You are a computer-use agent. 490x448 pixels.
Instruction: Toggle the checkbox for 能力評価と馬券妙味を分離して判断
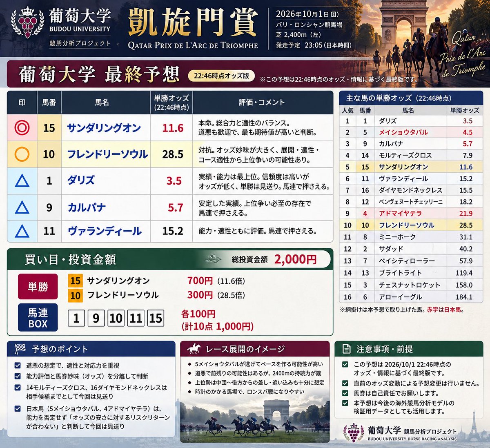[18, 376]
